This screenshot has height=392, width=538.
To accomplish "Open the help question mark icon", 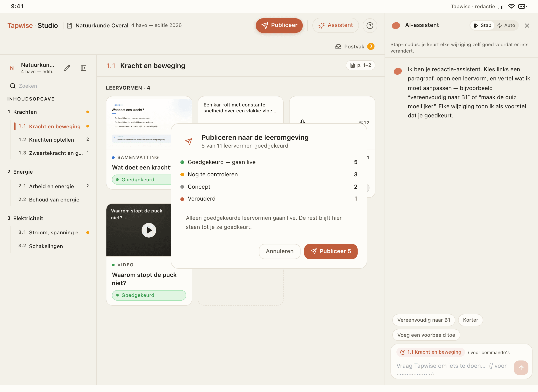I will point(369,25).
